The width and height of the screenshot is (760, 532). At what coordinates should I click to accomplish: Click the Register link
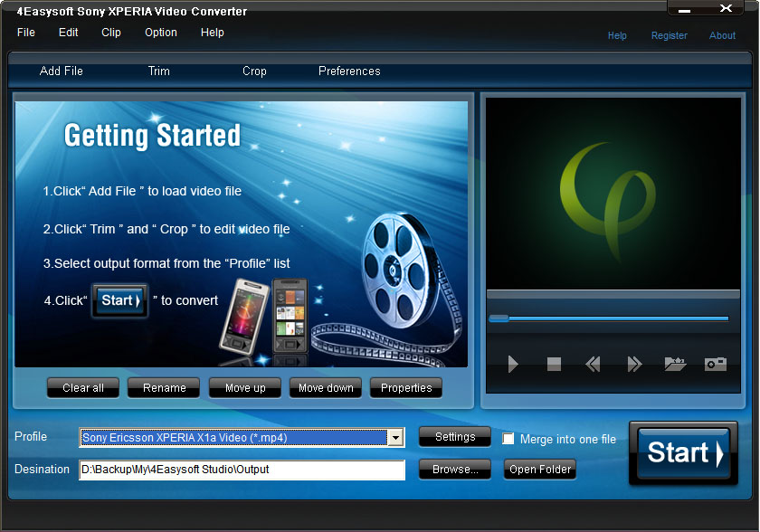(x=670, y=35)
